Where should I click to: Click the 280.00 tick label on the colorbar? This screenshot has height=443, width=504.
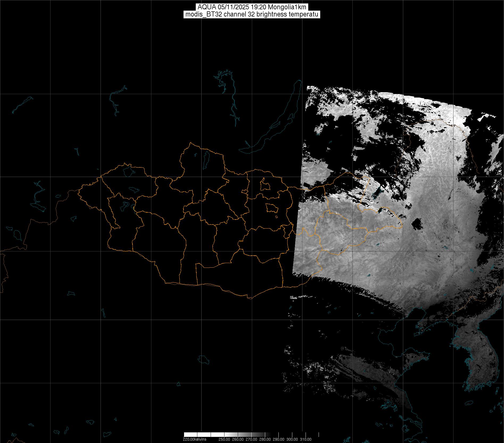click(265, 439)
